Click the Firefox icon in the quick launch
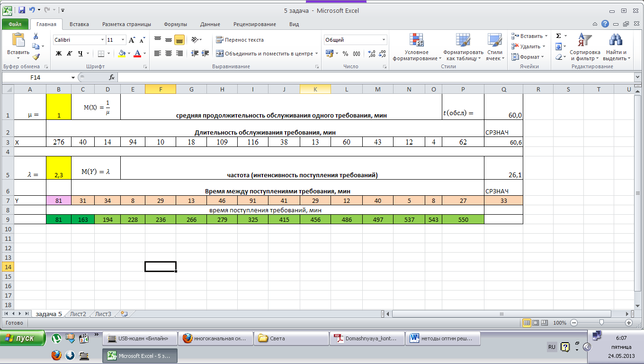This screenshot has height=364, width=644. 56,355
